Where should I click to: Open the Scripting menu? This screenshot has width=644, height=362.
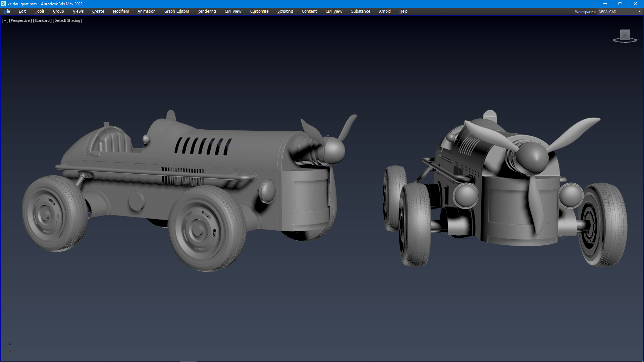pos(285,11)
